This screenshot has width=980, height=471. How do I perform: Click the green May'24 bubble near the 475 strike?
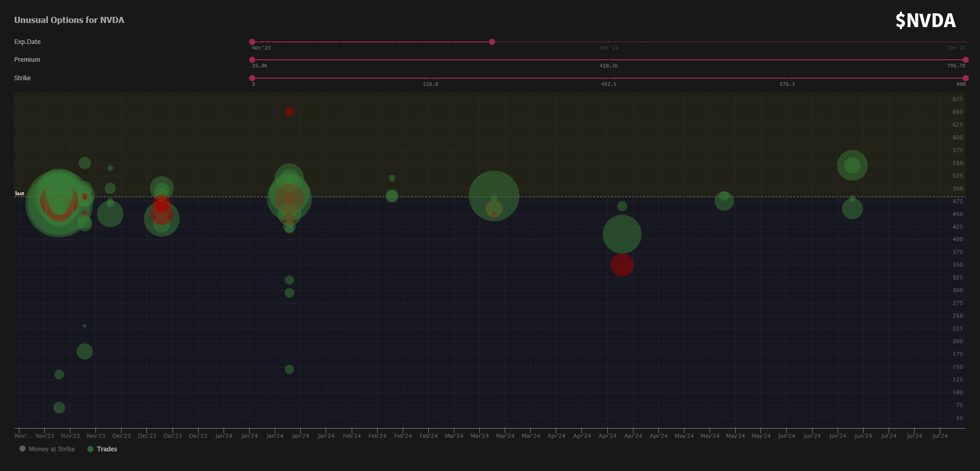(724, 201)
